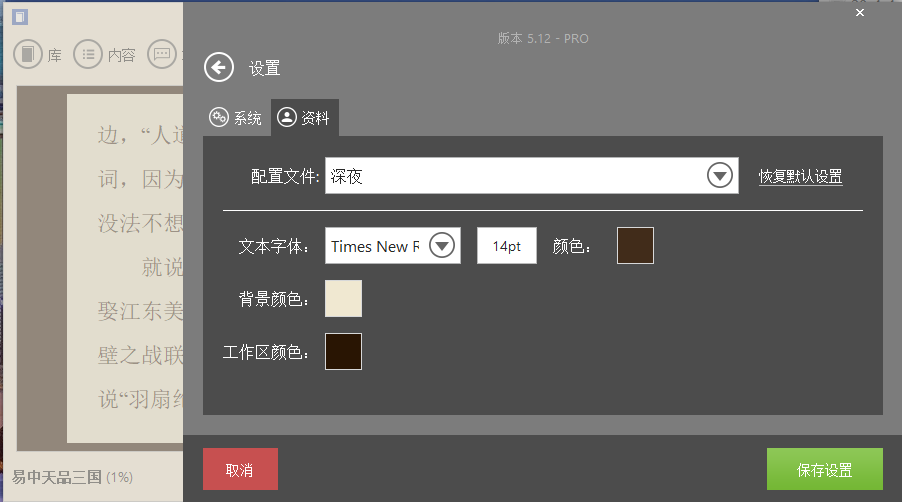Click the back arrow next to 设置
The height and width of the screenshot is (502, 902).
pos(219,68)
